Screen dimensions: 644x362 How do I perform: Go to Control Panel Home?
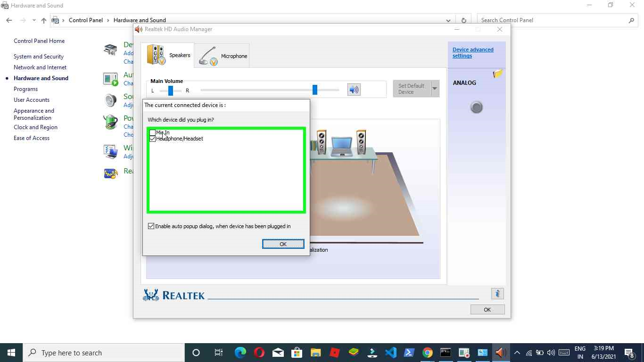(39, 41)
